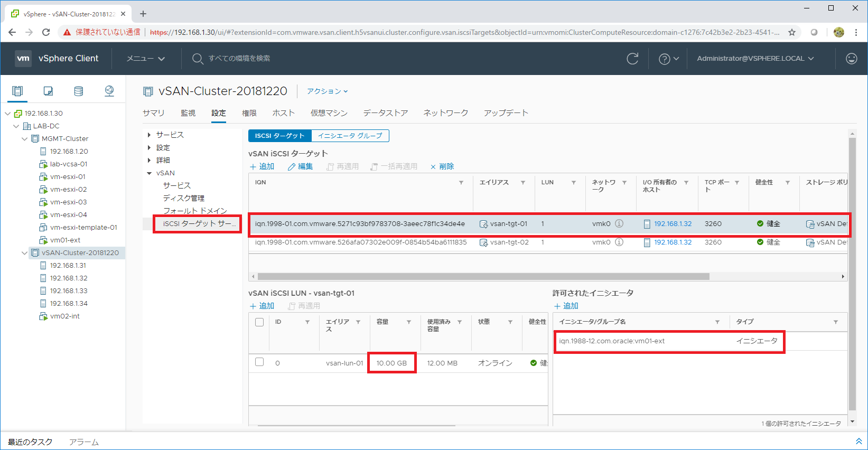868x450 pixels.
Task: Filter the initiator type column
Action: (836, 322)
